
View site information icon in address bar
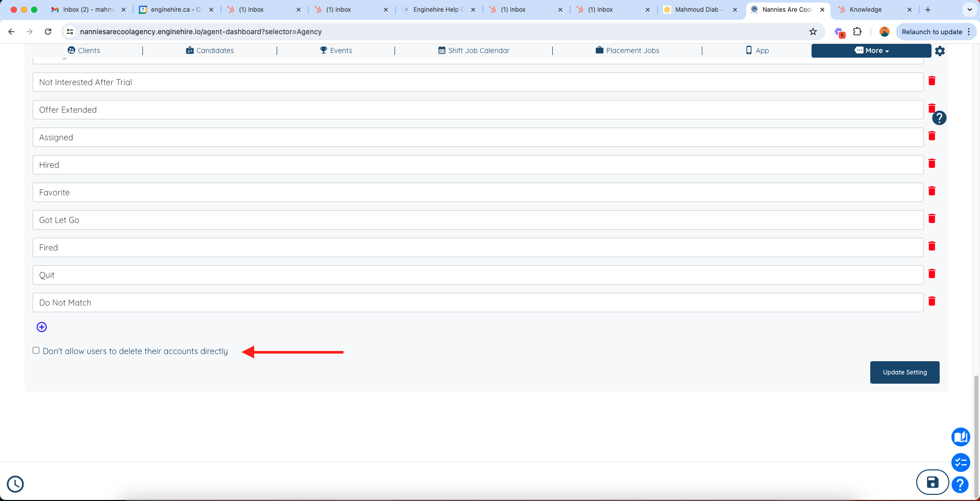point(70,32)
